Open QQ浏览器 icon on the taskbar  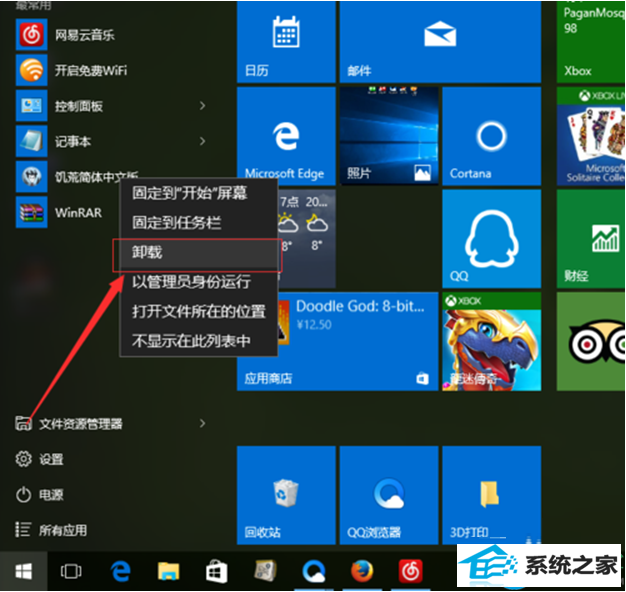[314, 571]
